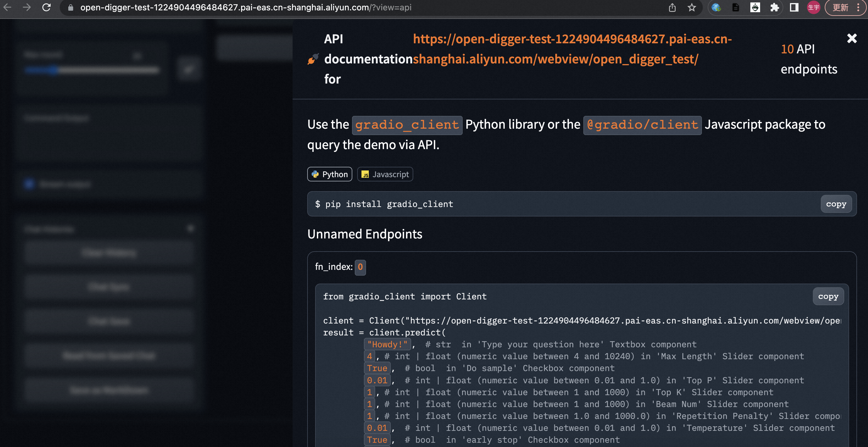The width and height of the screenshot is (868, 447).
Task: Click the rocket icon beside API documentation
Action: tap(313, 59)
